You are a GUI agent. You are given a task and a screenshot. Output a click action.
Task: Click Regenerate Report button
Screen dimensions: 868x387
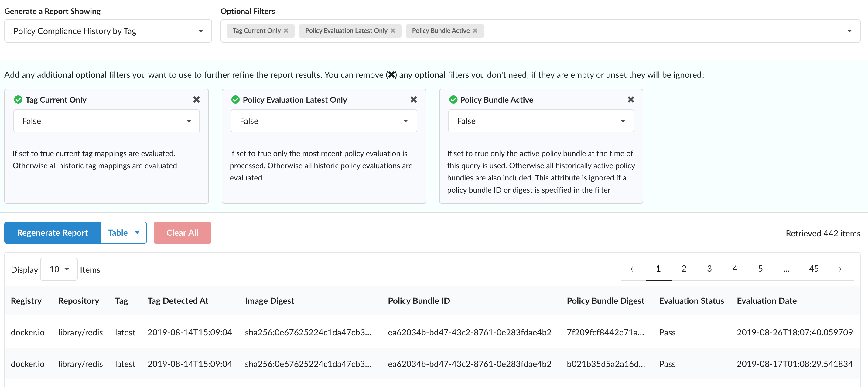pyautogui.click(x=52, y=233)
